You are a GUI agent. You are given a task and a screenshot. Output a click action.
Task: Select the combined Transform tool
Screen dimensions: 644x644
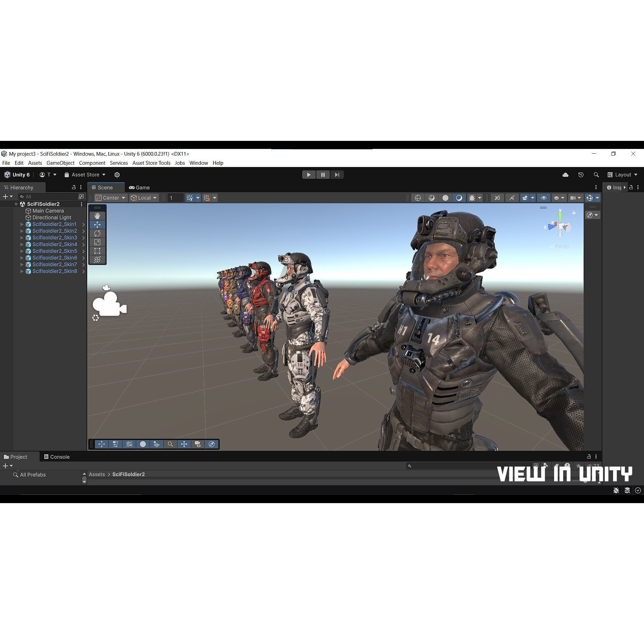[97, 259]
